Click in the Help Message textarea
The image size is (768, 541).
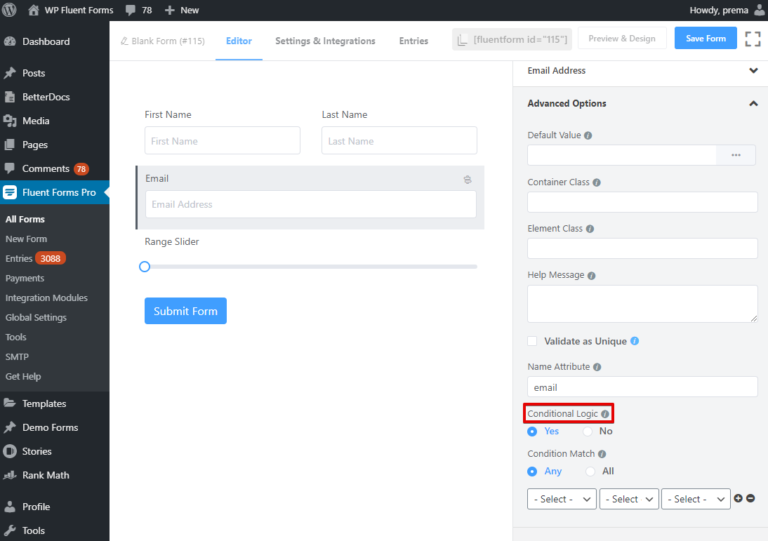coord(642,304)
